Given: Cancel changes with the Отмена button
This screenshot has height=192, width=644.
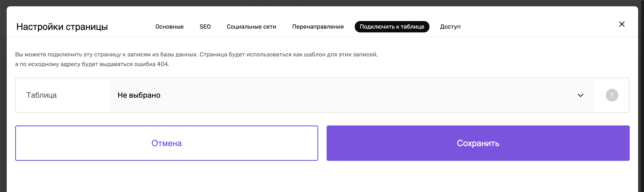Looking at the screenshot, I should pos(166,143).
